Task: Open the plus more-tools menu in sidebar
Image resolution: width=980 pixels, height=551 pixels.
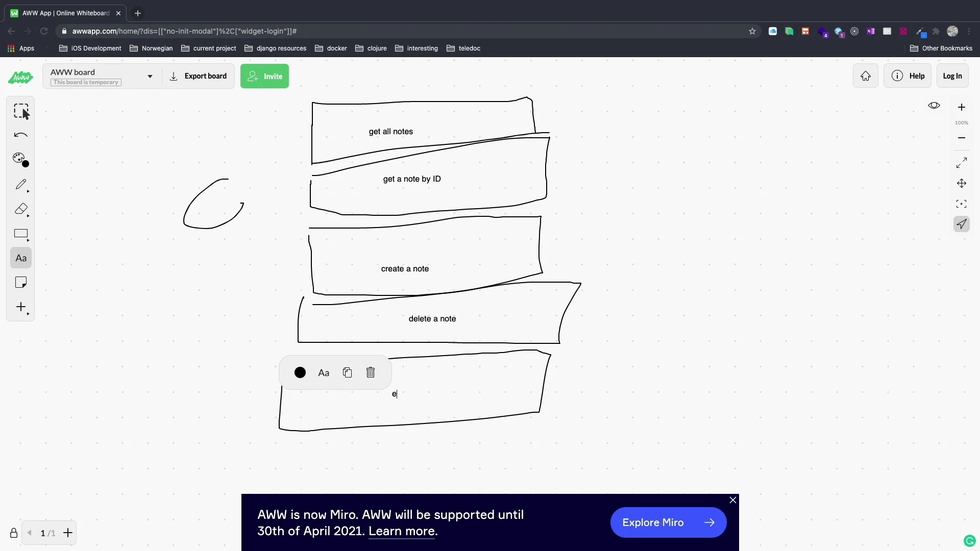Action: point(21,307)
